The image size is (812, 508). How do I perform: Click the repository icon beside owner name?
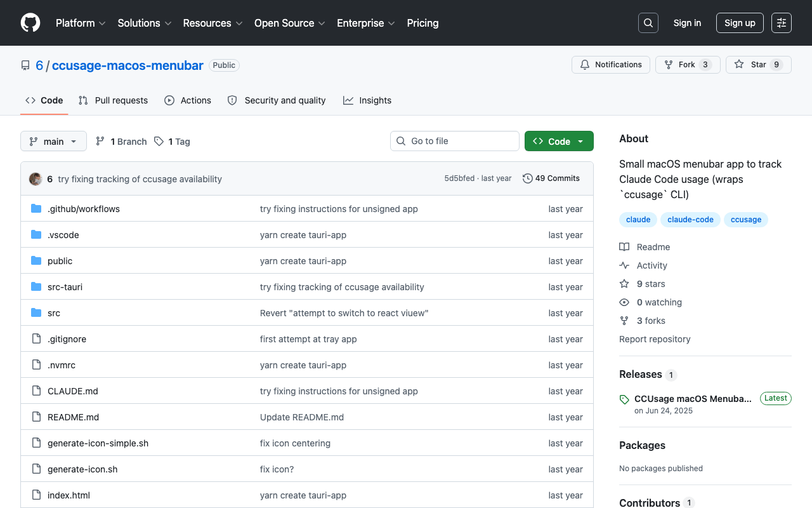click(x=25, y=65)
